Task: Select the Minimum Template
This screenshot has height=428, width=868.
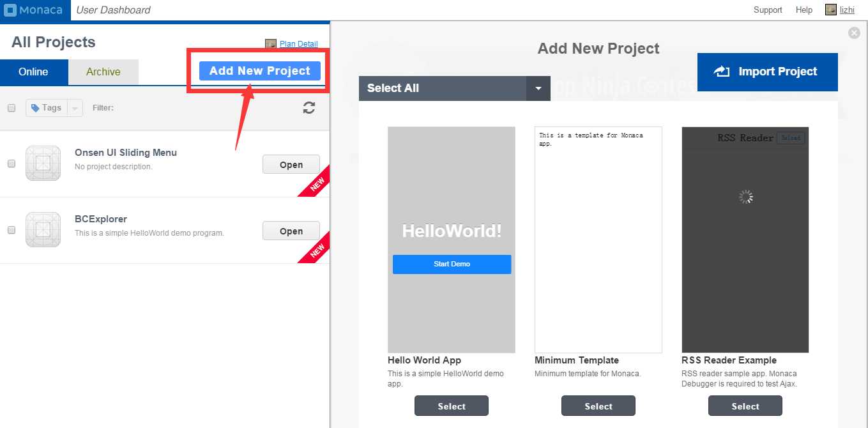Action: [598, 406]
